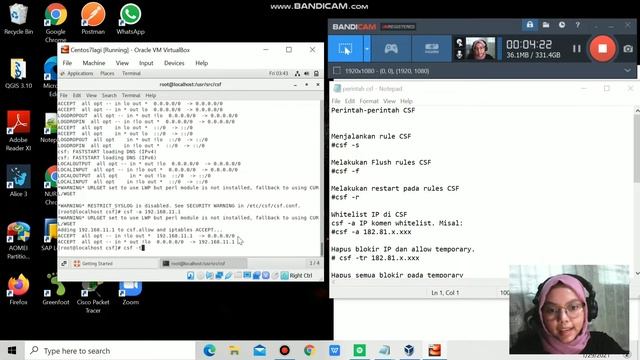640x360 pixels.
Task: Open Adobe Reader XI shortcut
Action: pyautogui.click(x=18, y=131)
